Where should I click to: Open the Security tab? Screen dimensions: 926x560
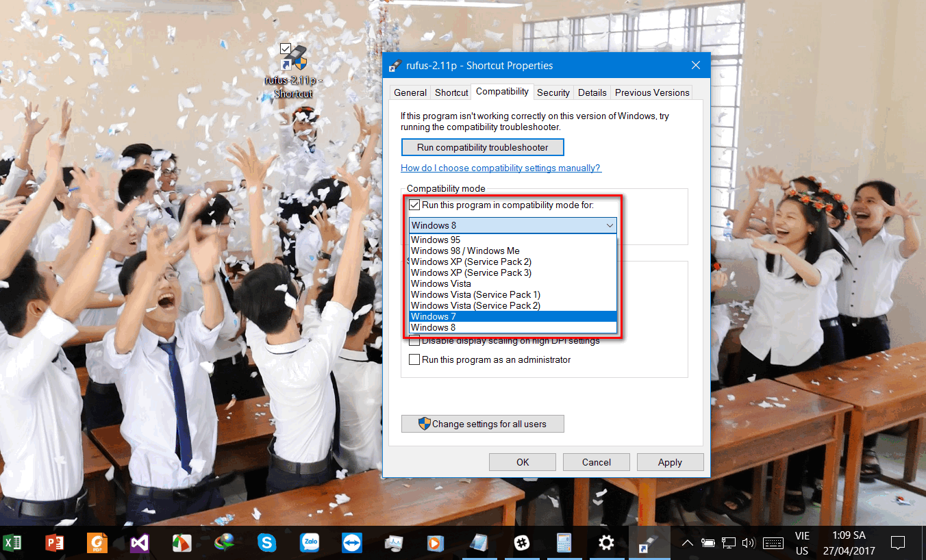tap(553, 93)
